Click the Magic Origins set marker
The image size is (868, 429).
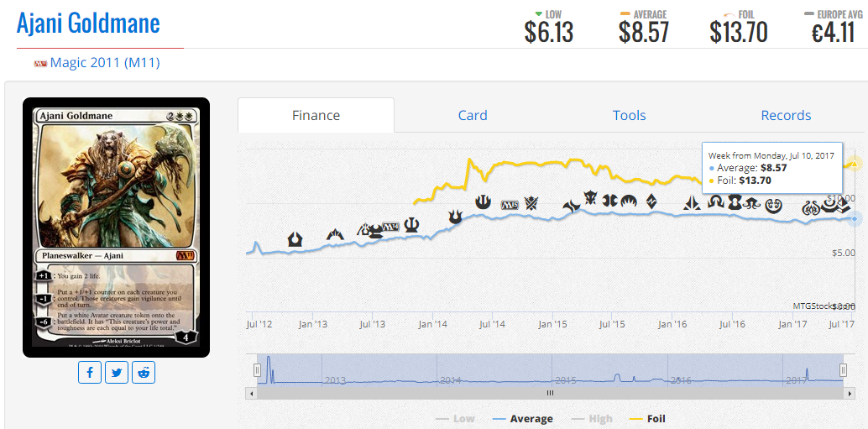[x=629, y=201]
